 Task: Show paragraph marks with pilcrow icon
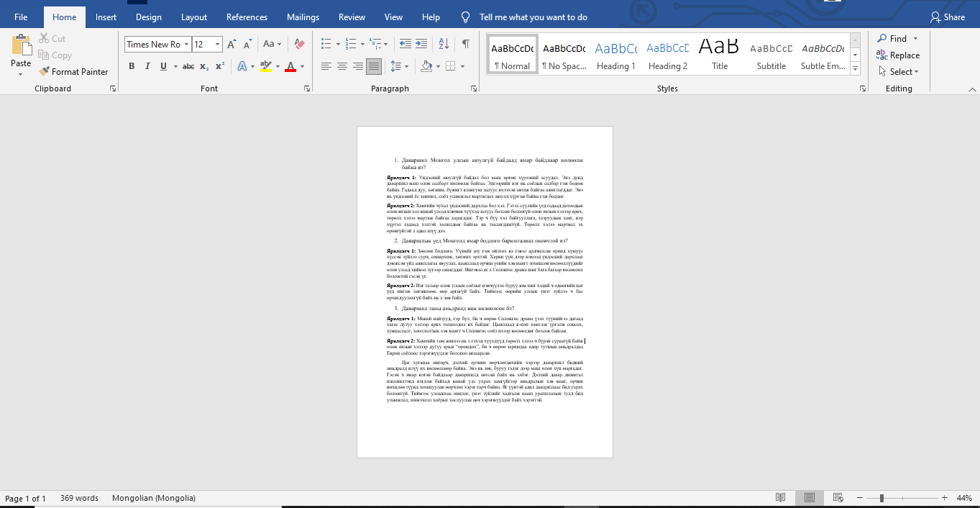(x=466, y=45)
